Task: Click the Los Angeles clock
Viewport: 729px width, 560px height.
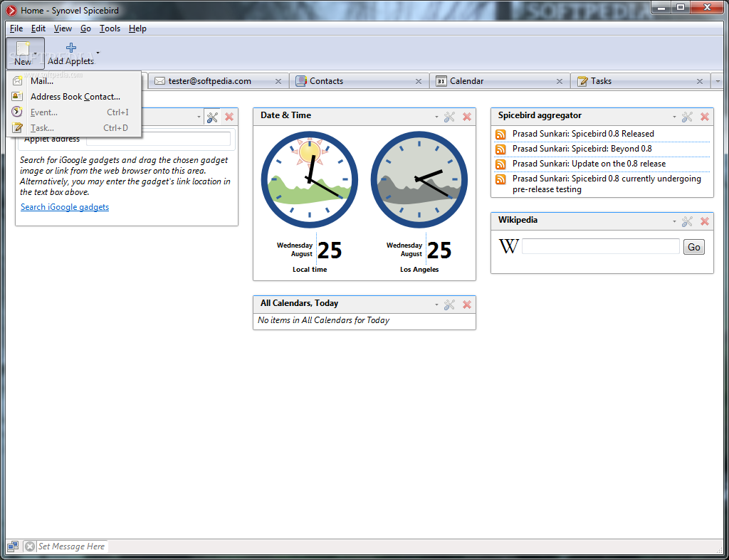Action: pyautogui.click(x=419, y=179)
